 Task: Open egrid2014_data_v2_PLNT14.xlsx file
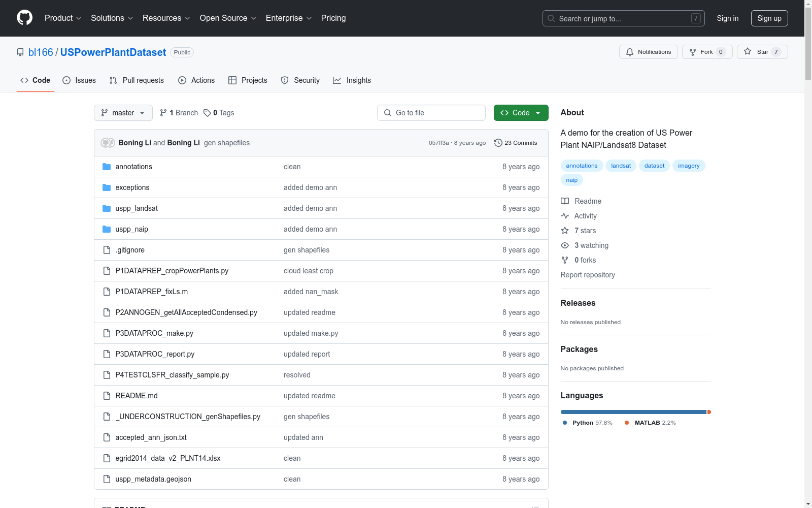click(168, 458)
